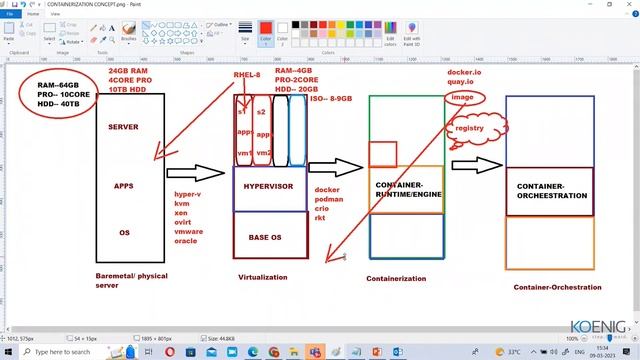The image size is (640, 360).
Task: Click the Brushes tool icon
Action: tap(129, 28)
